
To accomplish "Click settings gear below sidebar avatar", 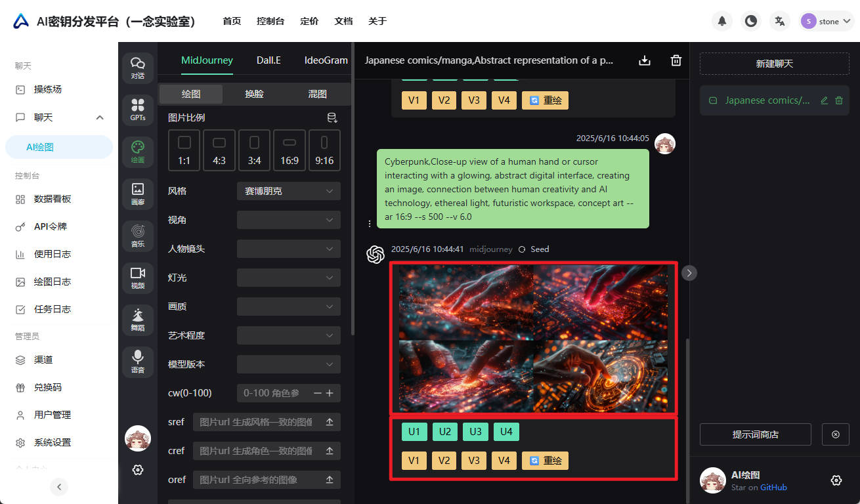I will [x=138, y=470].
